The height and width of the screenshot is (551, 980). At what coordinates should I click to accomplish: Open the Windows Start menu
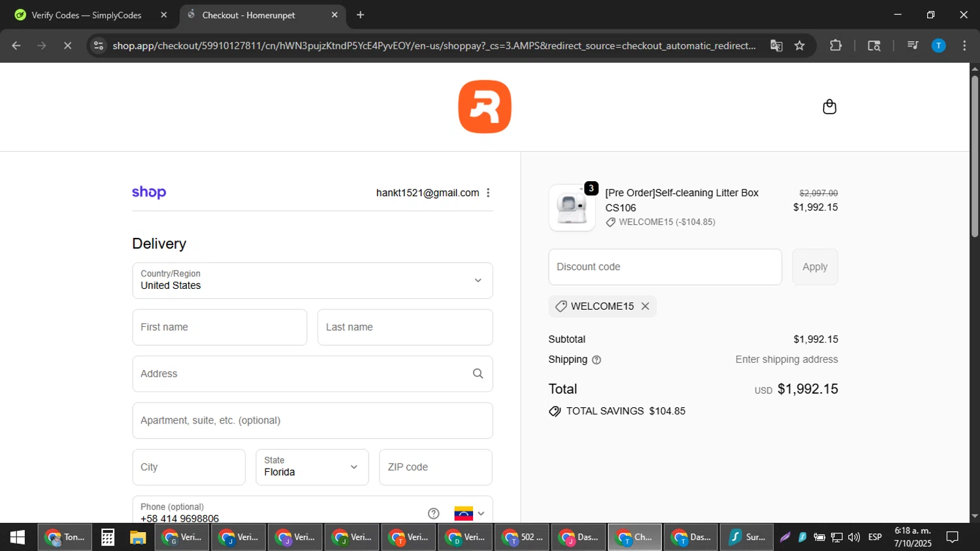tap(18, 537)
